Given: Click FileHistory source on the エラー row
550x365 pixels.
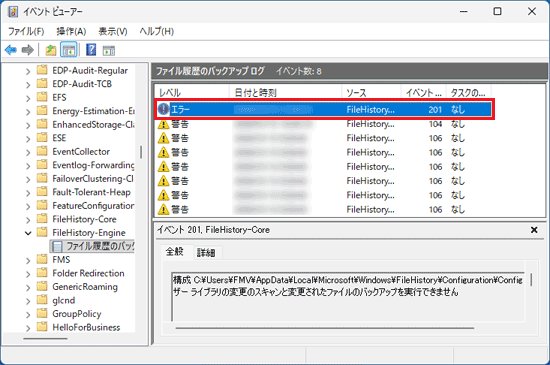Looking at the screenshot, I should coord(370,109).
